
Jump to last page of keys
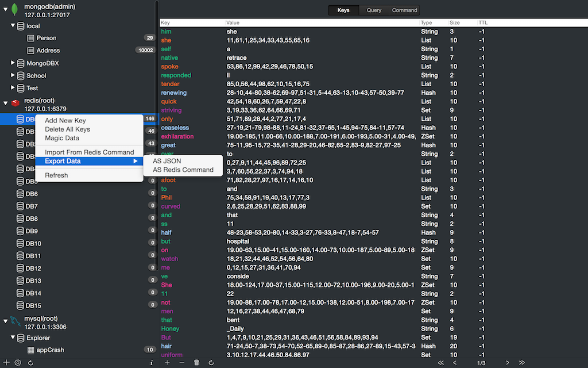click(x=522, y=363)
